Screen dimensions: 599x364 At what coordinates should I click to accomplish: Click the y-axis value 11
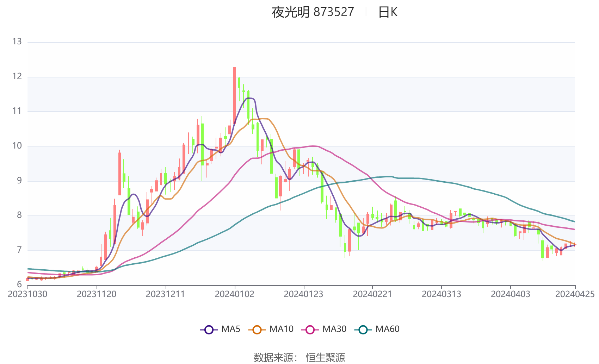coord(17,111)
